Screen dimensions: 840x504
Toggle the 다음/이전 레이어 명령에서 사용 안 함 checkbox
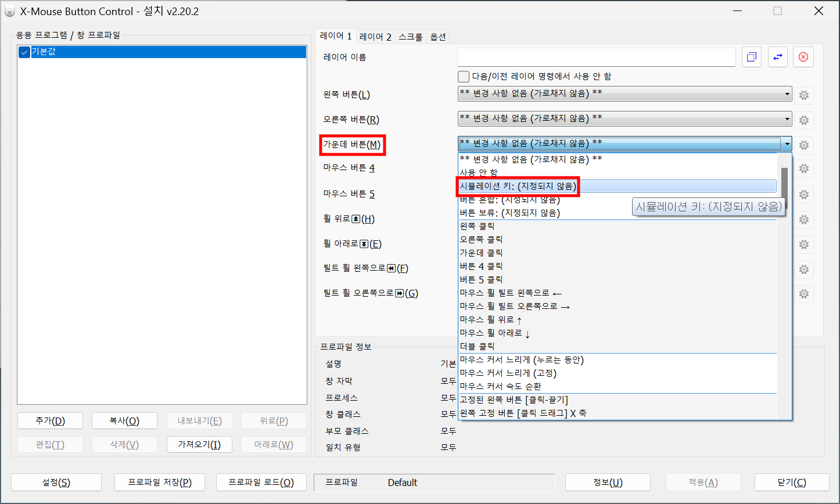coord(464,77)
